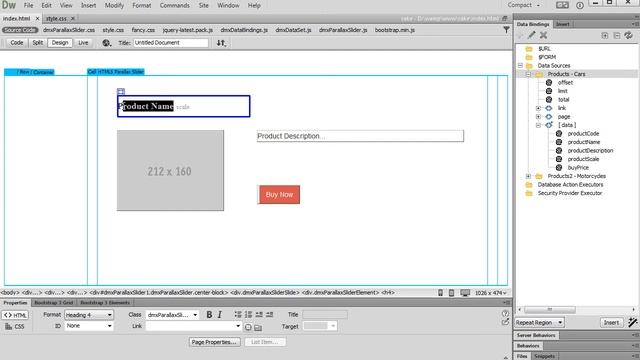Viewport: 640px width, 360px height.
Task: Open the Site menu
Action: [204, 5]
